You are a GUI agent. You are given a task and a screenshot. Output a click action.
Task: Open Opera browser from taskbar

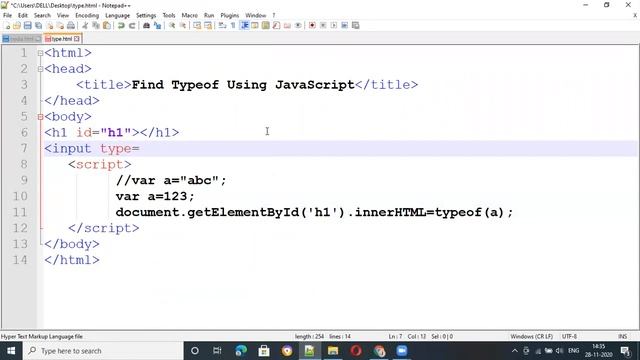click(x=356, y=351)
